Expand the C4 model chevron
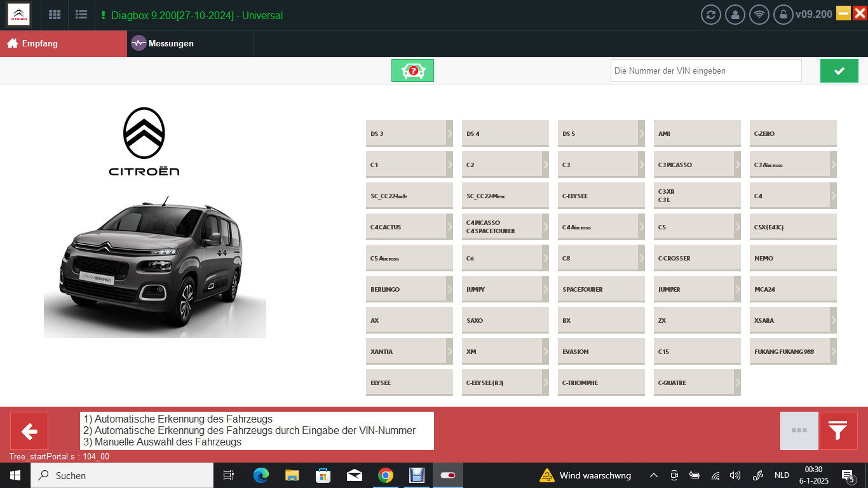 [834, 196]
